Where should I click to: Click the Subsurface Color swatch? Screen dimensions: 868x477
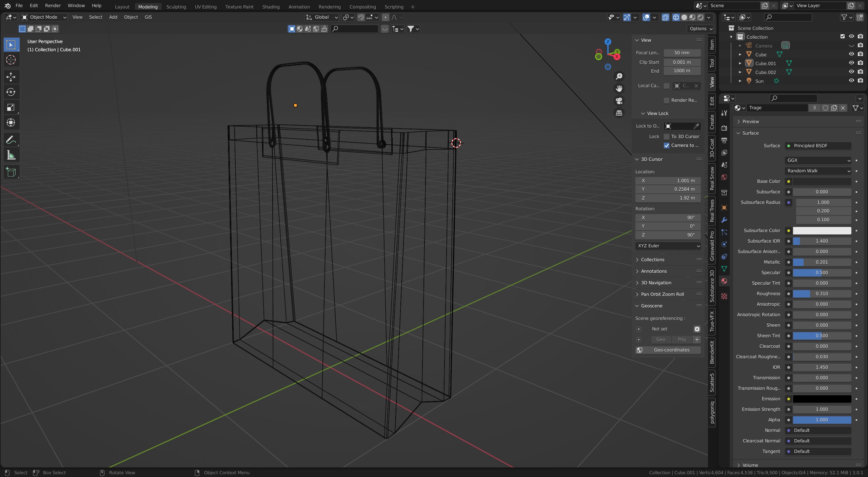click(x=822, y=230)
